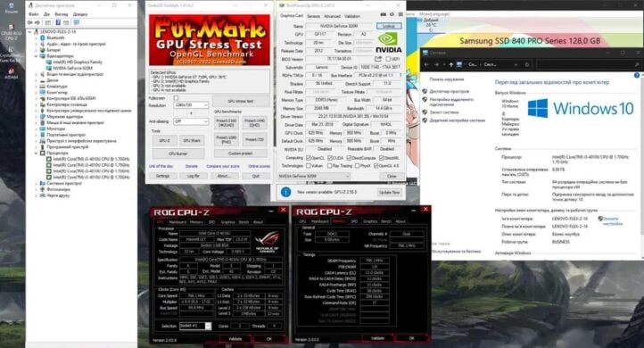Image resolution: width=644 pixels, height=348 pixels.
Task: Click the Lookup button in GPU-Z
Action: [389, 26]
